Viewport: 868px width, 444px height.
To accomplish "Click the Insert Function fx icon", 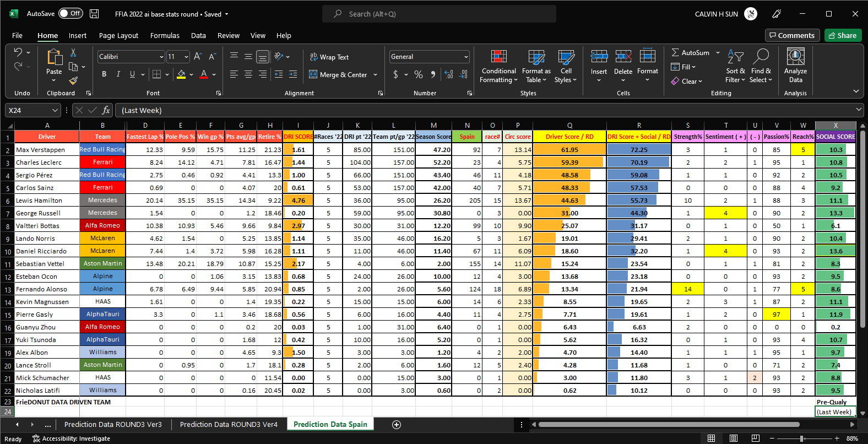I will (x=106, y=110).
